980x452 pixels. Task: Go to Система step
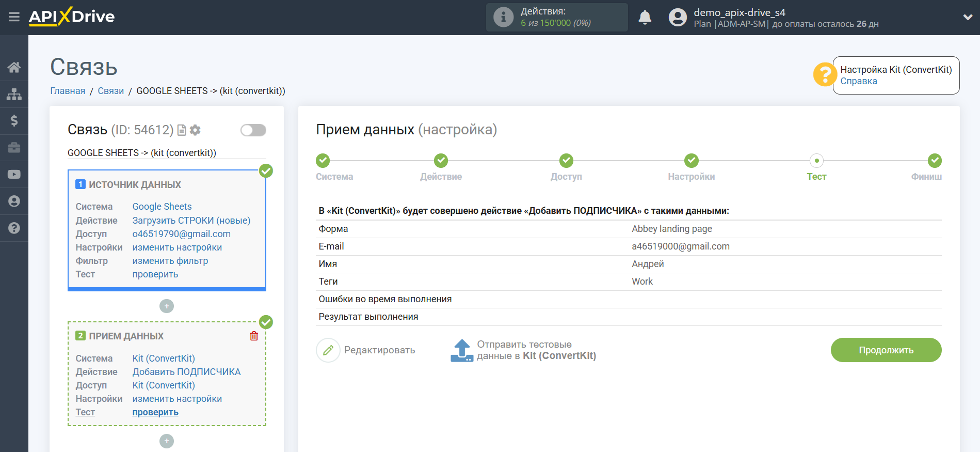click(x=323, y=161)
